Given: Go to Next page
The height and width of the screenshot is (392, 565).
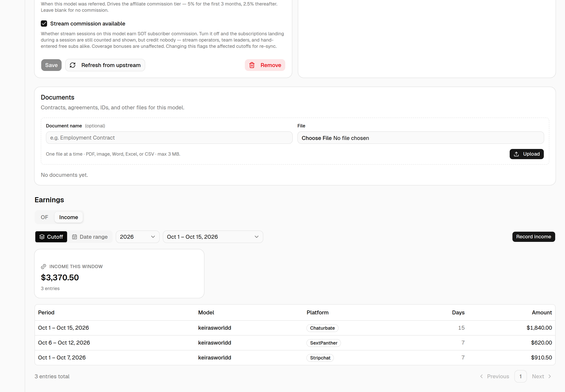Looking at the screenshot, I should point(542,376).
